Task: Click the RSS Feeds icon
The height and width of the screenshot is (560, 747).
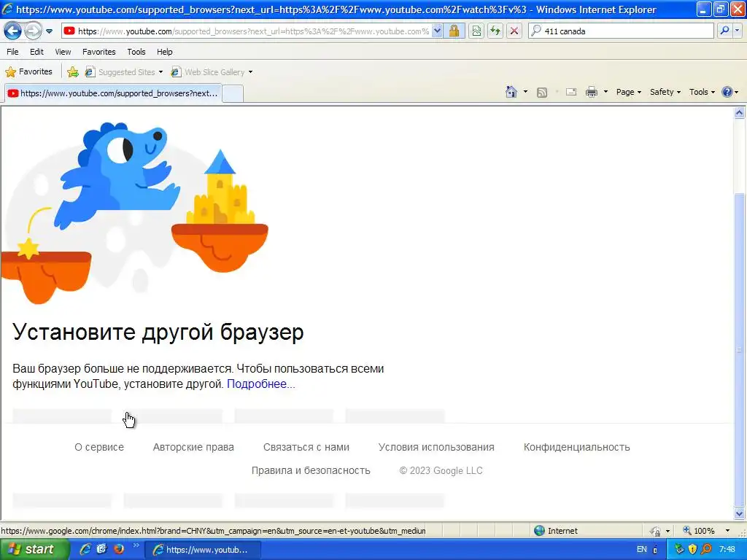Action: [x=542, y=93]
